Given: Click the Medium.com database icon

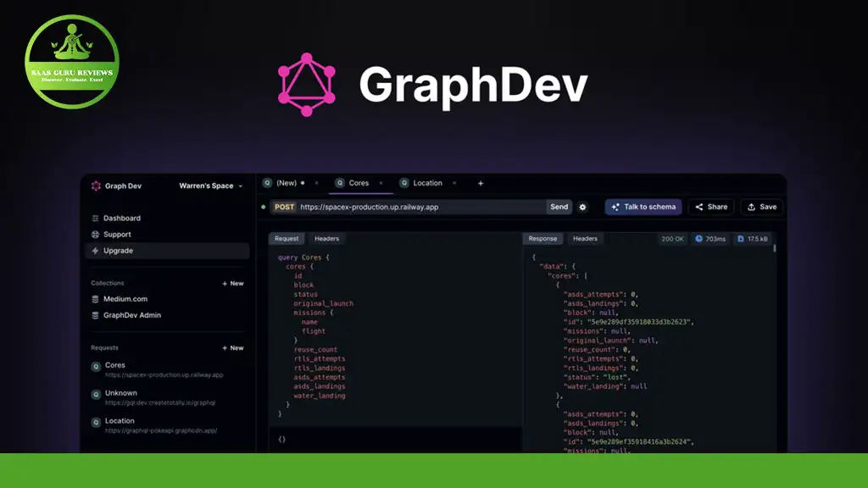Looking at the screenshot, I should point(95,299).
